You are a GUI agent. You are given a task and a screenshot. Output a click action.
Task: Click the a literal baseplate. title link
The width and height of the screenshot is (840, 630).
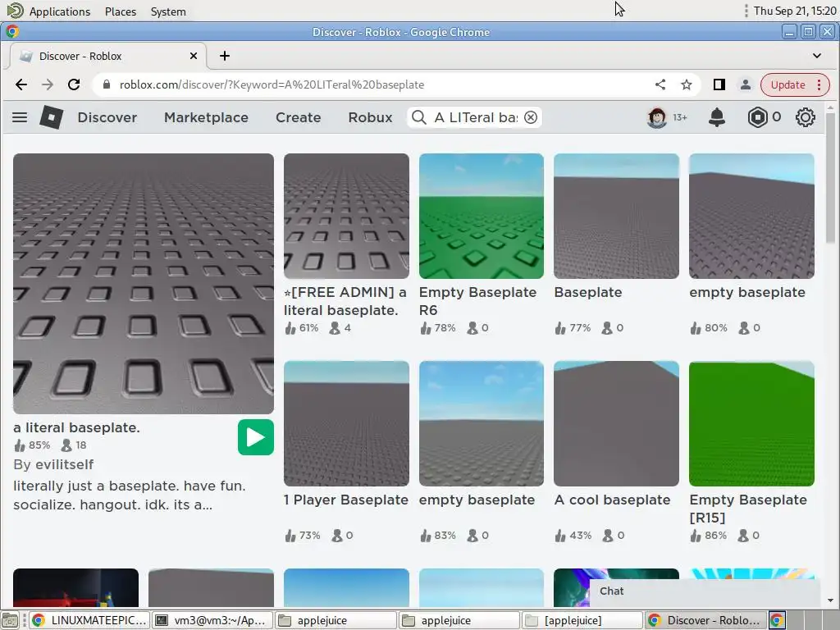pyautogui.click(x=76, y=427)
